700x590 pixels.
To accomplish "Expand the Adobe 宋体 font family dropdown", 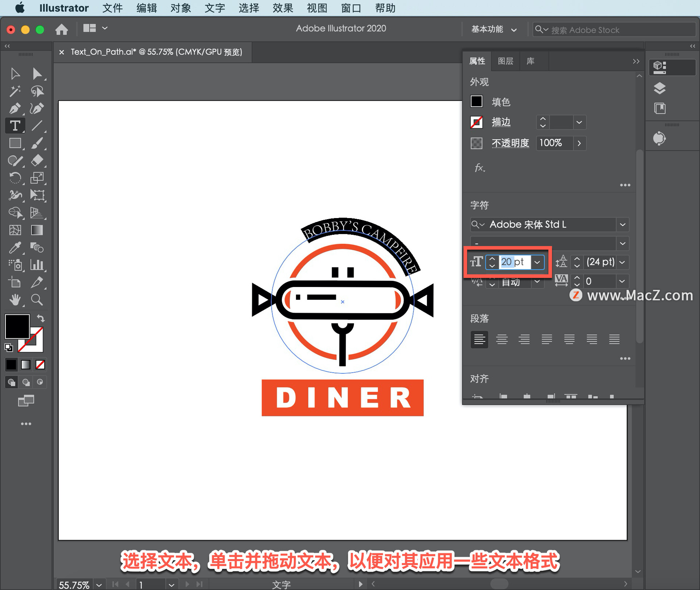I will click(622, 225).
